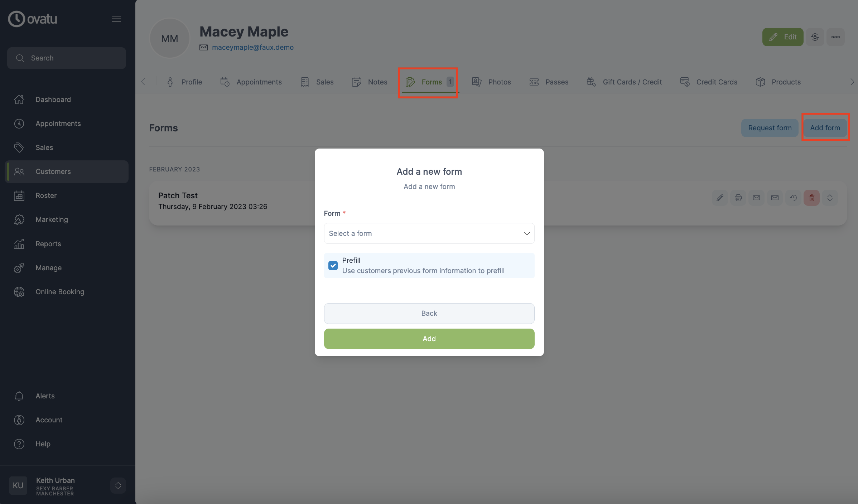858x504 pixels.
Task: Disable the Prefill checkbox
Action: point(333,265)
